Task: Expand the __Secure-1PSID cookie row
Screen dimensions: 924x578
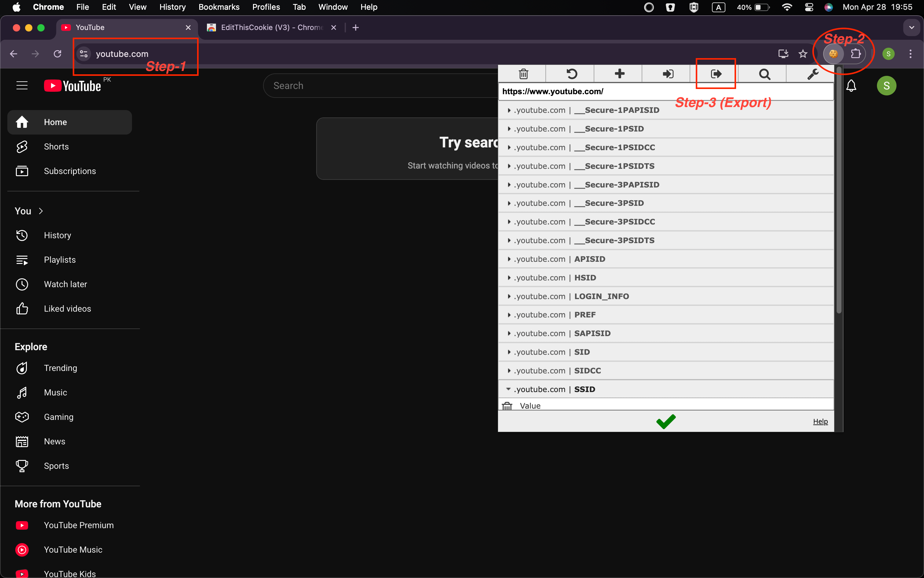Action: tap(665, 129)
